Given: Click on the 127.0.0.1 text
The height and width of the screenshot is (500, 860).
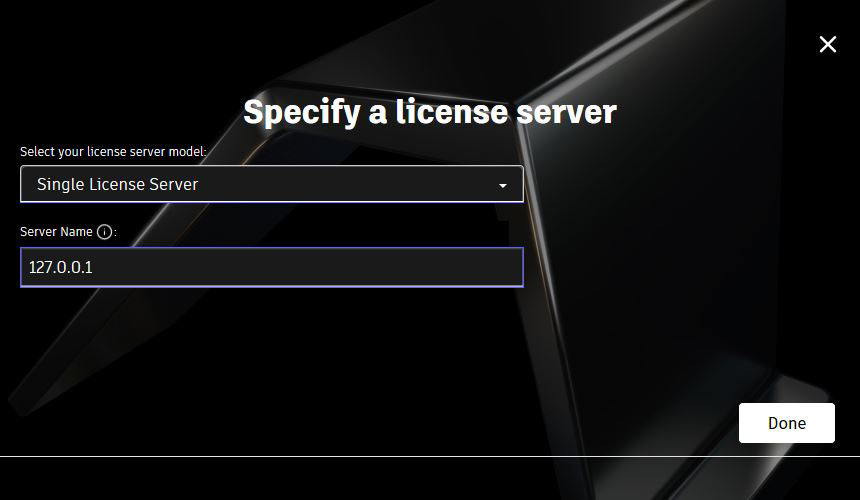Looking at the screenshot, I should coord(60,268).
